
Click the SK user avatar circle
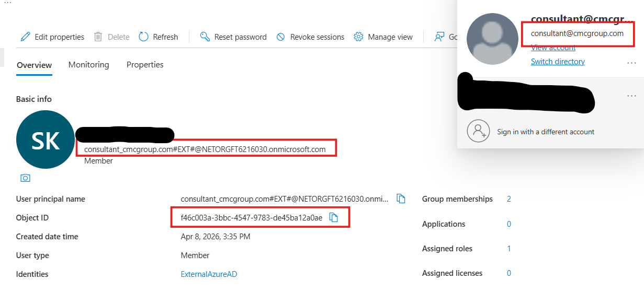46,139
